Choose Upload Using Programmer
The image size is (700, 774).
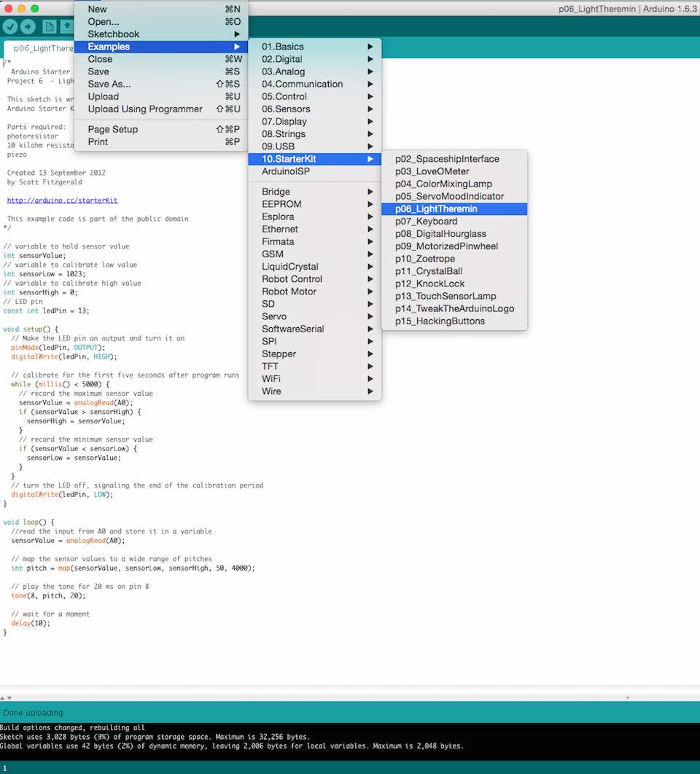pos(161,109)
